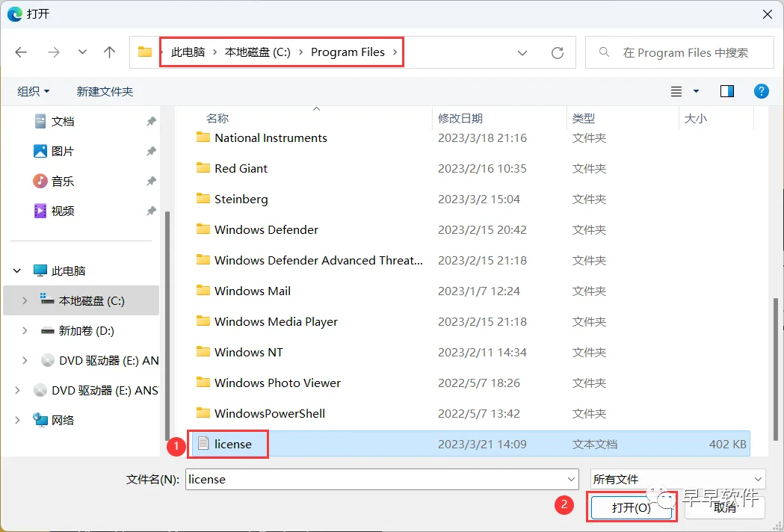Click the file list vertical scrollbar
Screen dimensions: 784x532
tap(776, 371)
